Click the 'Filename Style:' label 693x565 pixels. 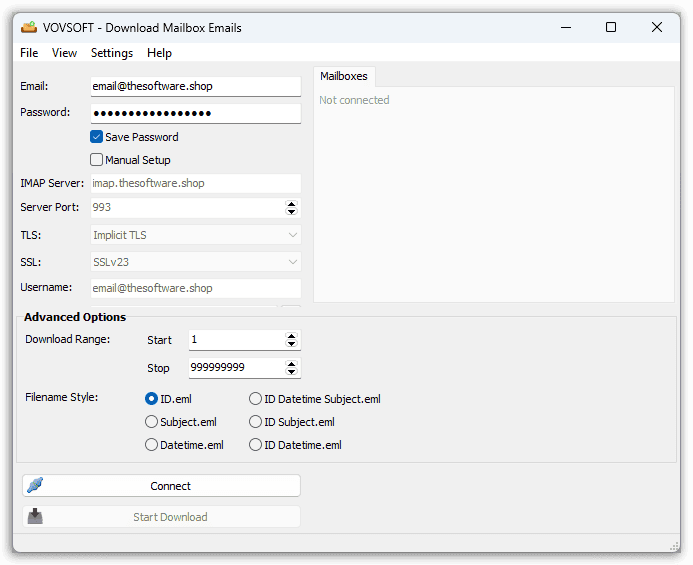[61, 397]
